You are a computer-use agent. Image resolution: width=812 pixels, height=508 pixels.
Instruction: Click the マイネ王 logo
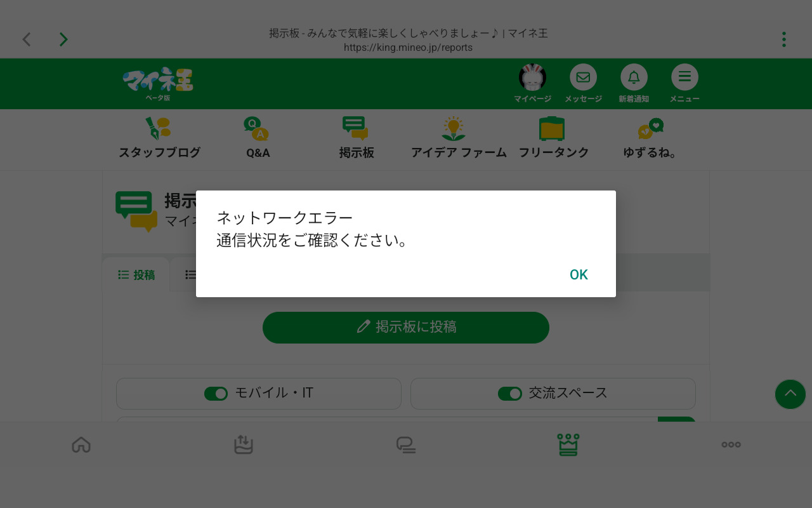tap(158, 84)
